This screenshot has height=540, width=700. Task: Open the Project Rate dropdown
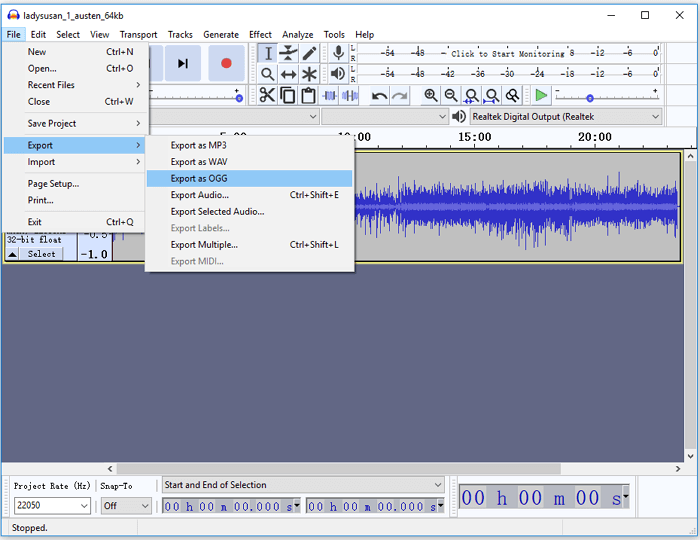(52, 506)
